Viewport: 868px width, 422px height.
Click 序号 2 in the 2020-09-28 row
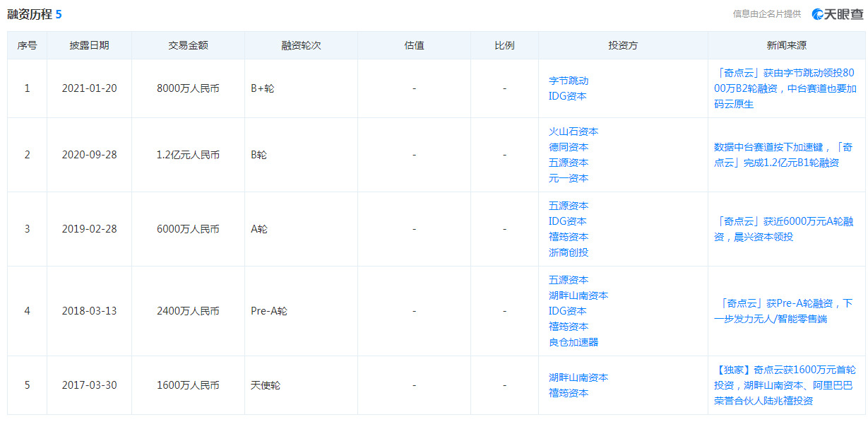click(x=28, y=155)
